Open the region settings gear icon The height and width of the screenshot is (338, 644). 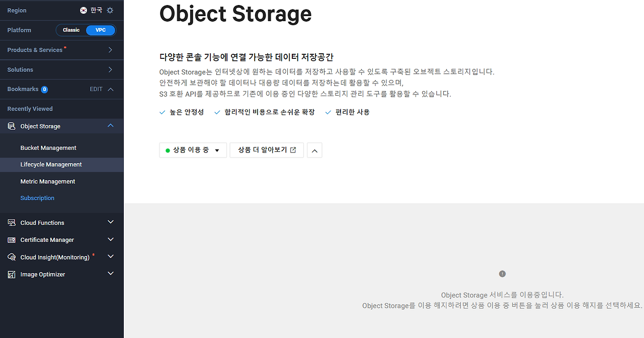(110, 10)
